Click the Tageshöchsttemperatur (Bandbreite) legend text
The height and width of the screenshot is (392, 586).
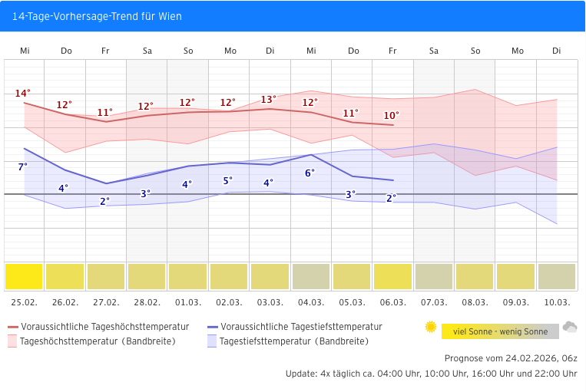98,341
